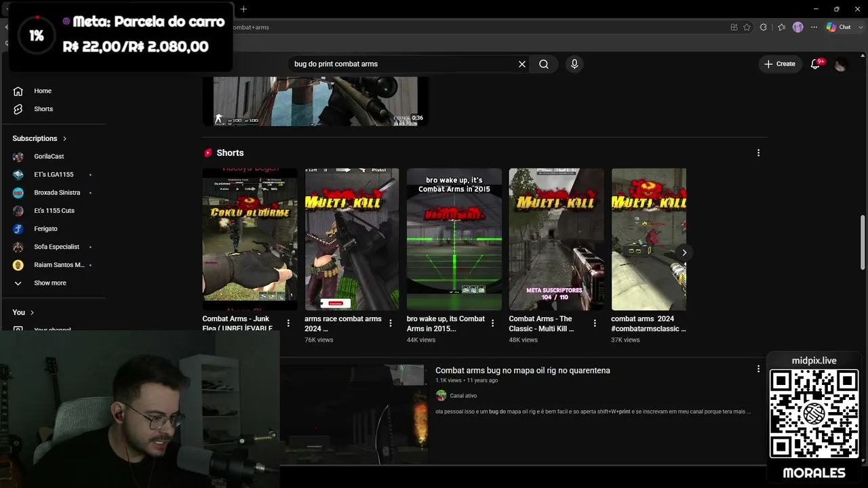Open the browser profile avatar
Viewport: 868px width, 488px height.
tap(798, 27)
